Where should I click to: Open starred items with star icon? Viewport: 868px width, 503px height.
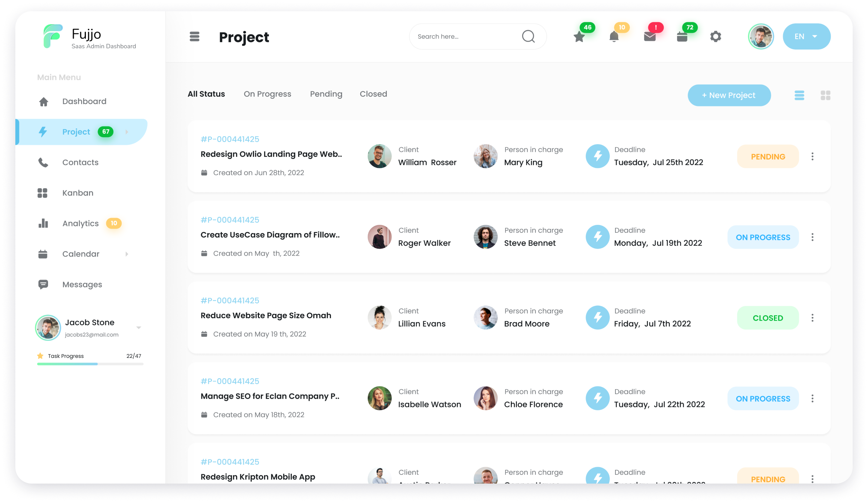pyautogui.click(x=579, y=36)
